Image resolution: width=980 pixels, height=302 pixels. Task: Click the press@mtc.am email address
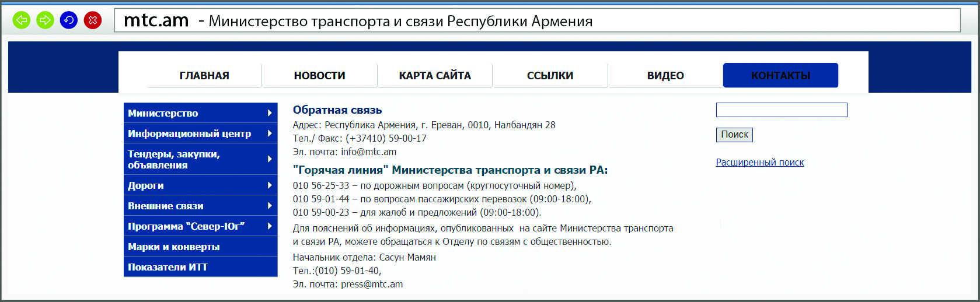372,284
